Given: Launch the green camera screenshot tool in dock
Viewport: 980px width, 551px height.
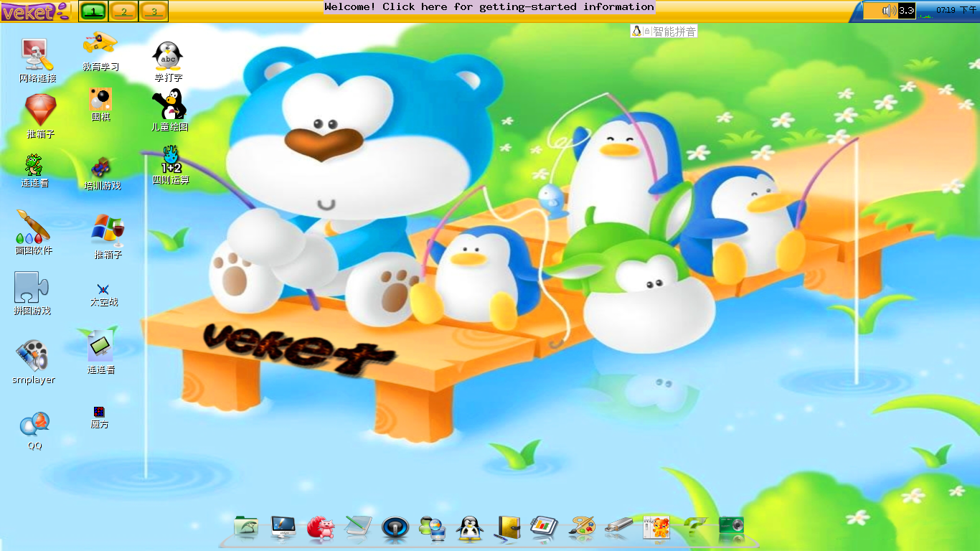Looking at the screenshot, I should (731, 526).
